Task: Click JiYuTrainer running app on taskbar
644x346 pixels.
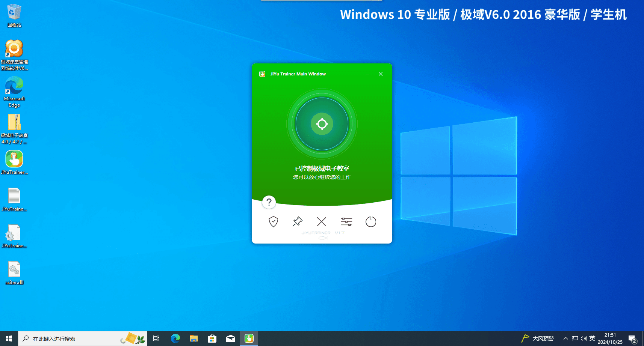Action: coord(249,338)
